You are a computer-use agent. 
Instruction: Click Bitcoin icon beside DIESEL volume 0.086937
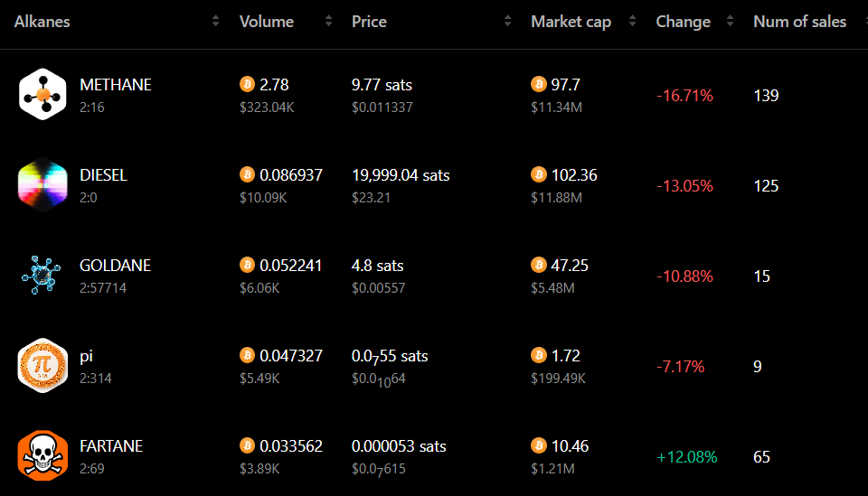pos(247,174)
